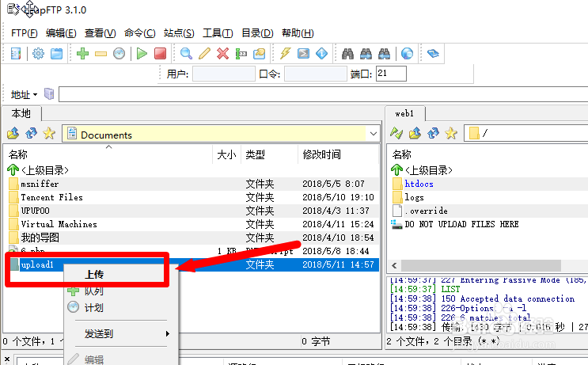Select 上传 from the context menu
Viewport: 588px width, 365px height.
[95, 274]
